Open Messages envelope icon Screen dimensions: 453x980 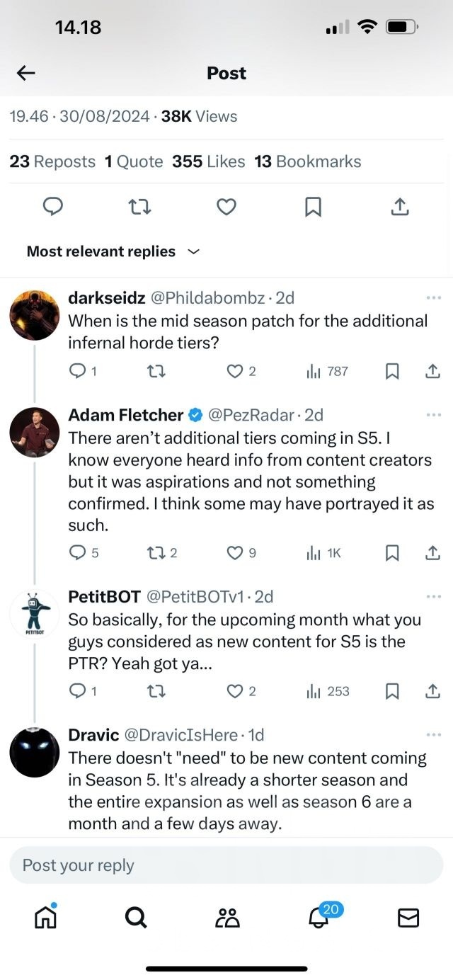coord(408,918)
